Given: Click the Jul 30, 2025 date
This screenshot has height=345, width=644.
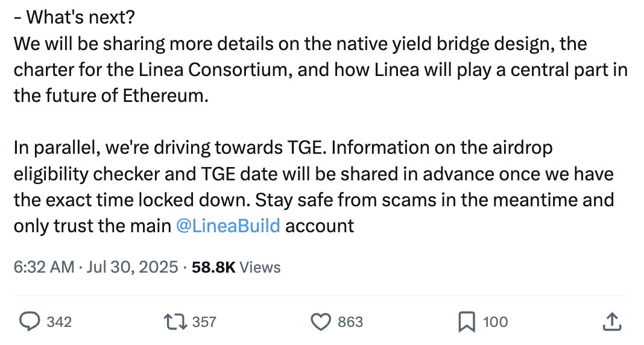Looking at the screenshot, I should [x=132, y=267].
